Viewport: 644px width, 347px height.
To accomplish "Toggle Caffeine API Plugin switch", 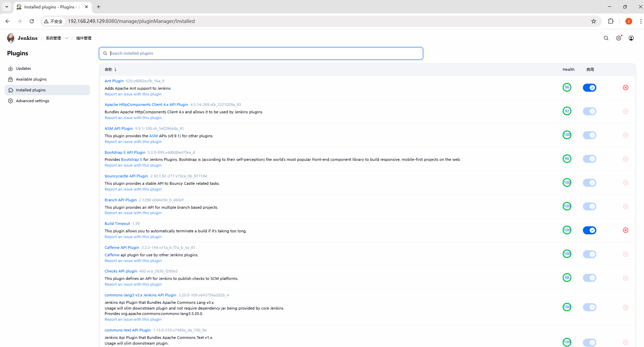I will tap(590, 254).
